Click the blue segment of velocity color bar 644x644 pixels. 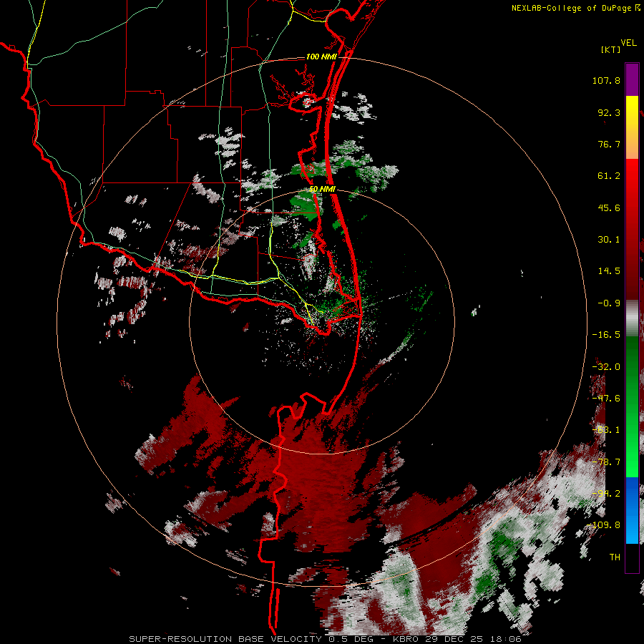pyautogui.click(x=632, y=509)
